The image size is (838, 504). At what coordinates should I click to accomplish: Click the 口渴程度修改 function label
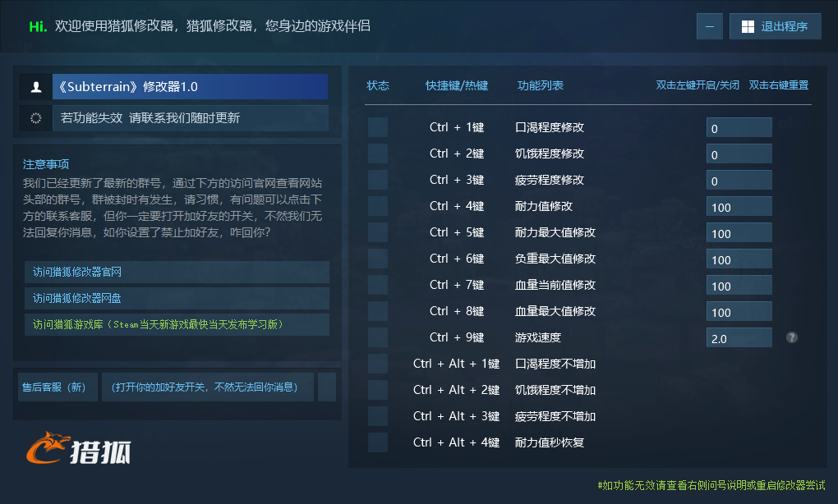point(550,127)
